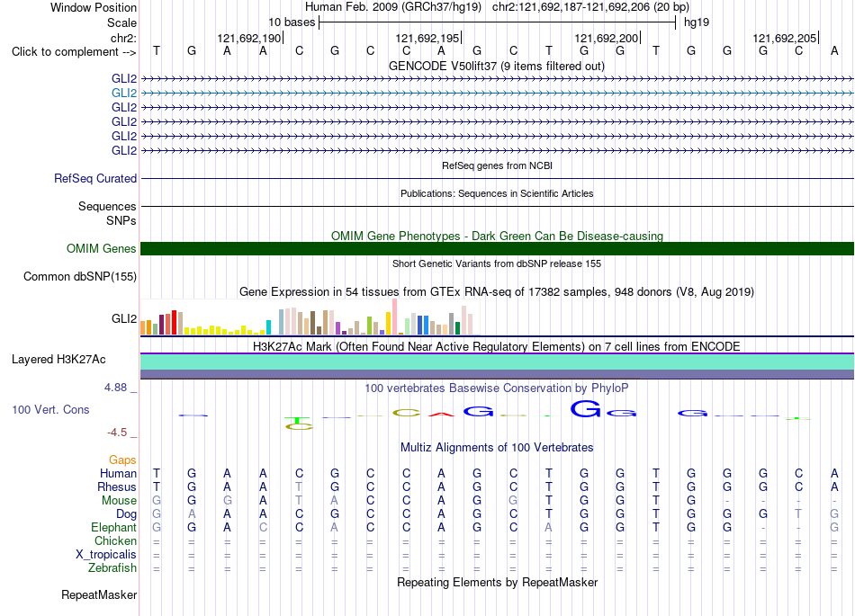Click the Multiz Alignments of 100 Vertebrates title
Image resolution: width=855 pixels, height=616 pixels.
497,447
